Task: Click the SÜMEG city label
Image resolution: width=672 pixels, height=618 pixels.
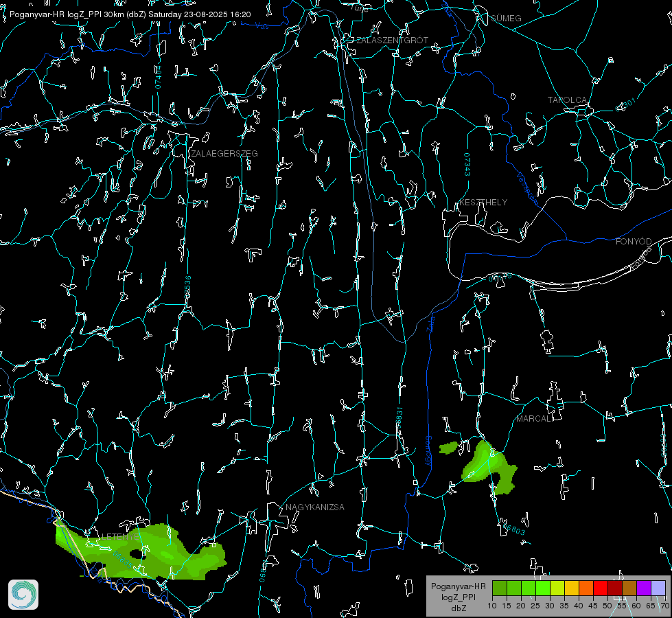Action: click(x=506, y=19)
